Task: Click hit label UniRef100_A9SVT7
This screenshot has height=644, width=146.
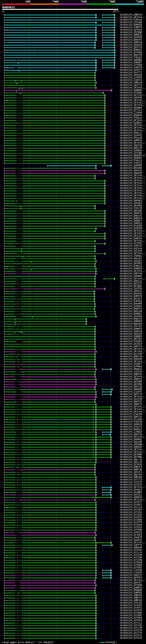Action: point(131,70)
